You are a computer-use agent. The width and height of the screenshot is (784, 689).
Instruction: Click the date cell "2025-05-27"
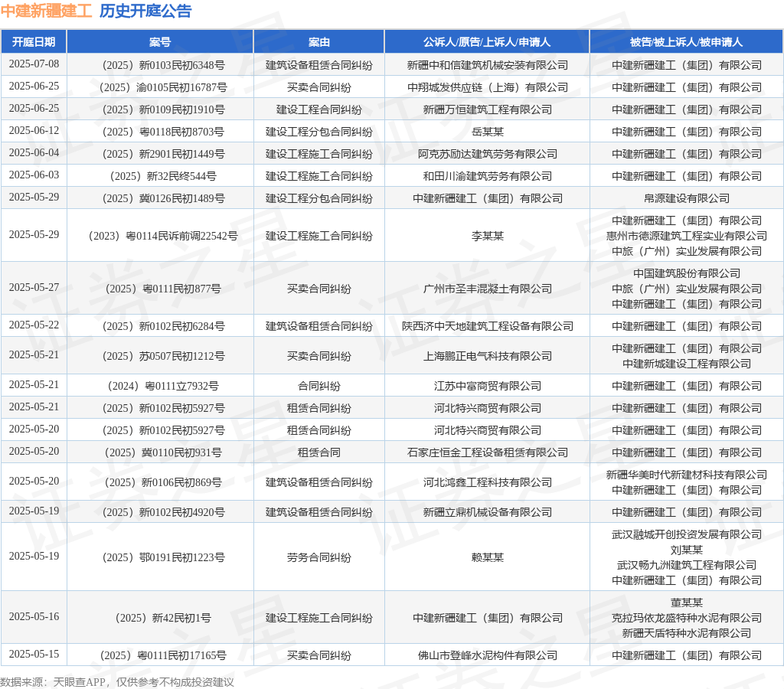click(34, 288)
